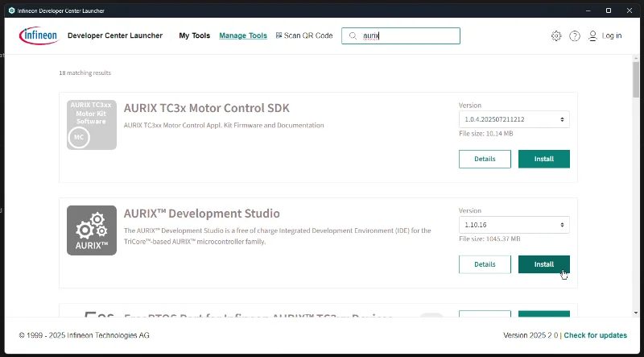Click the AURIX TC3xx Motor Kit thumbnail
This screenshot has height=357, width=644.
tap(91, 125)
